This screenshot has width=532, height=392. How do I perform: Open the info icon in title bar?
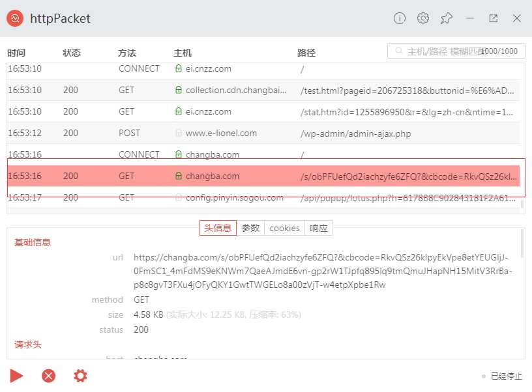point(400,18)
